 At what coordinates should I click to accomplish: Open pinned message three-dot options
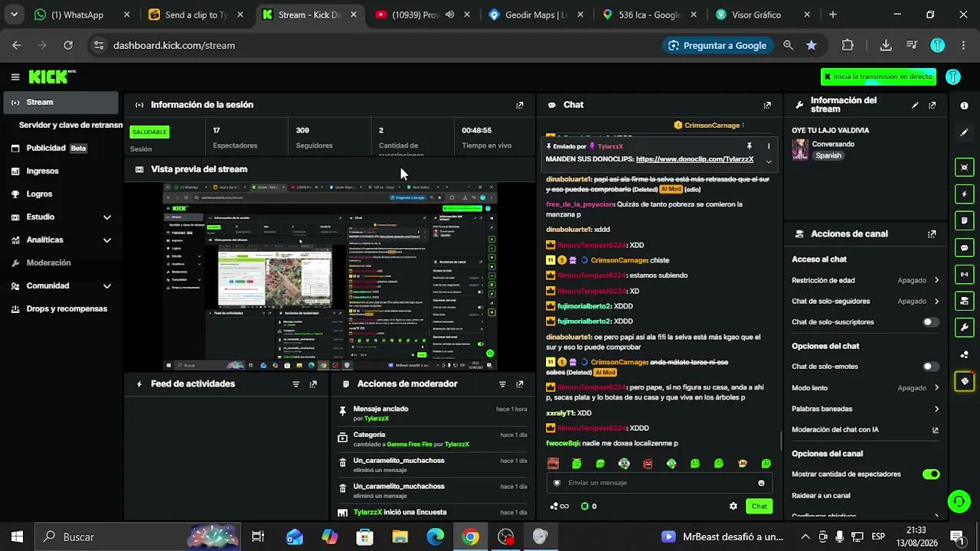click(769, 146)
